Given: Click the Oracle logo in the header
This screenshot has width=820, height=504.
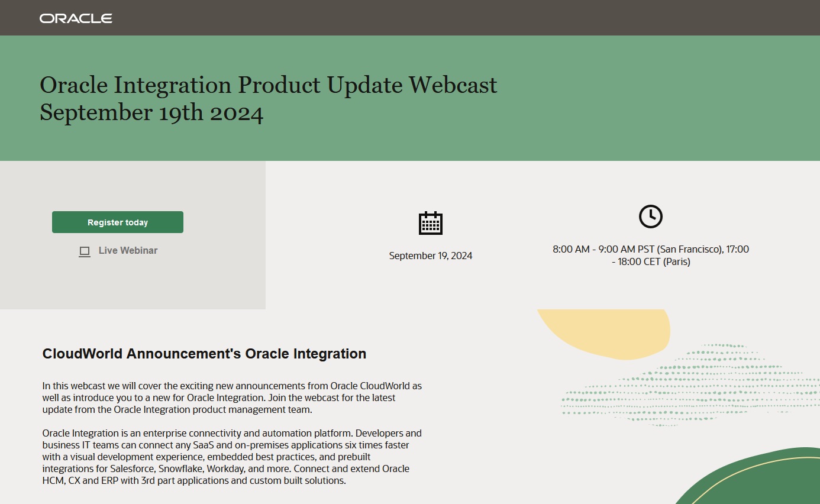Looking at the screenshot, I should [75, 17].
